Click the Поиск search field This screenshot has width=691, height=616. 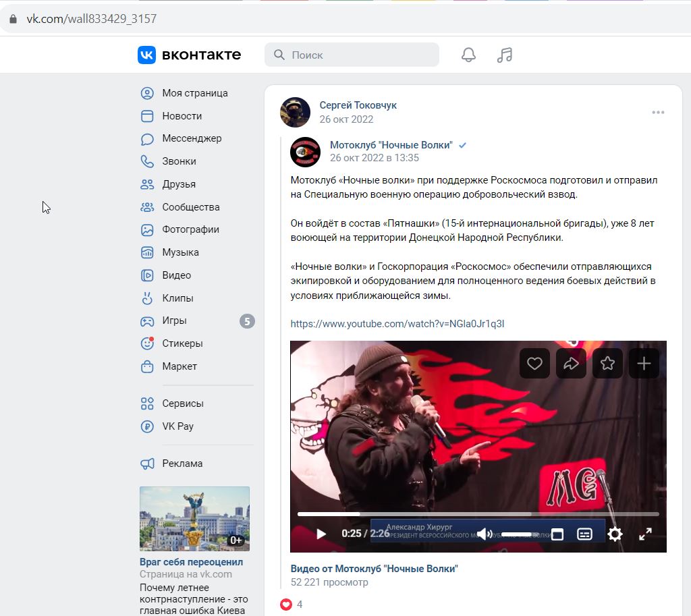pyautogui.click(x=352, y=55)
